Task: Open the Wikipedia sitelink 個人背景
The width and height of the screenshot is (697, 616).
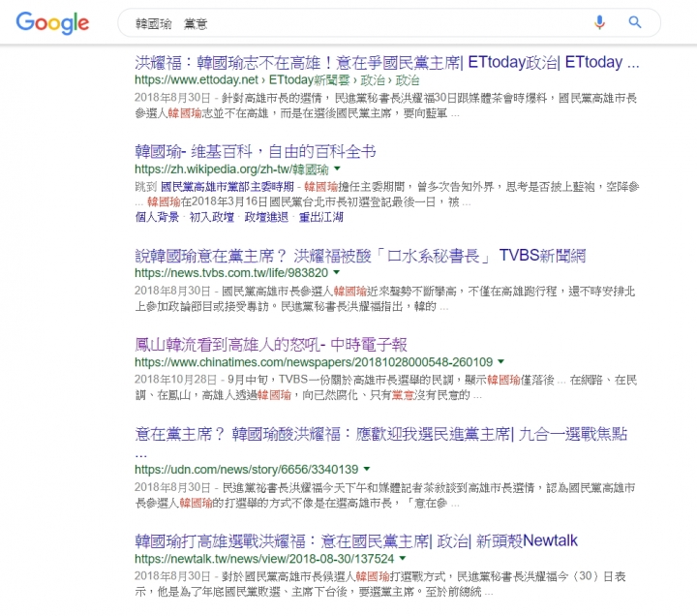Action: pyautogui.click(x=157, y=217)
